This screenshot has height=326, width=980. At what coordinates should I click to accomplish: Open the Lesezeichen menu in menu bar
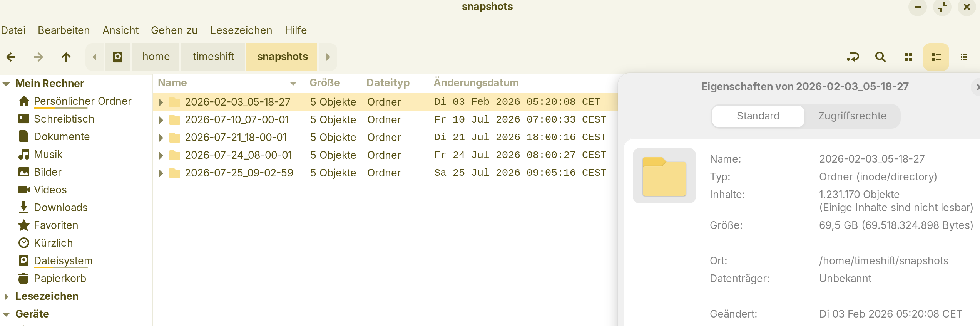point(241,30)
